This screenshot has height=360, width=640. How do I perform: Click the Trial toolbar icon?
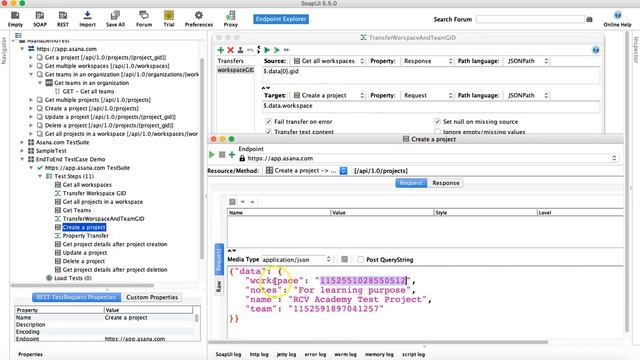pyautogui.click(x=169, y=19)
